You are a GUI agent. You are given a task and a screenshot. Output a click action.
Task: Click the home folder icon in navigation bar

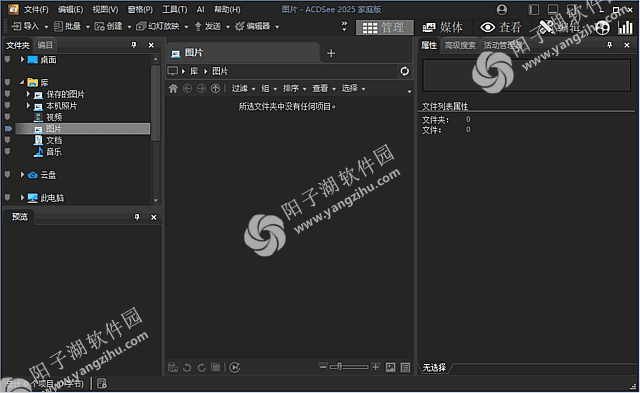pyautogui.click(x=173, y=88)
